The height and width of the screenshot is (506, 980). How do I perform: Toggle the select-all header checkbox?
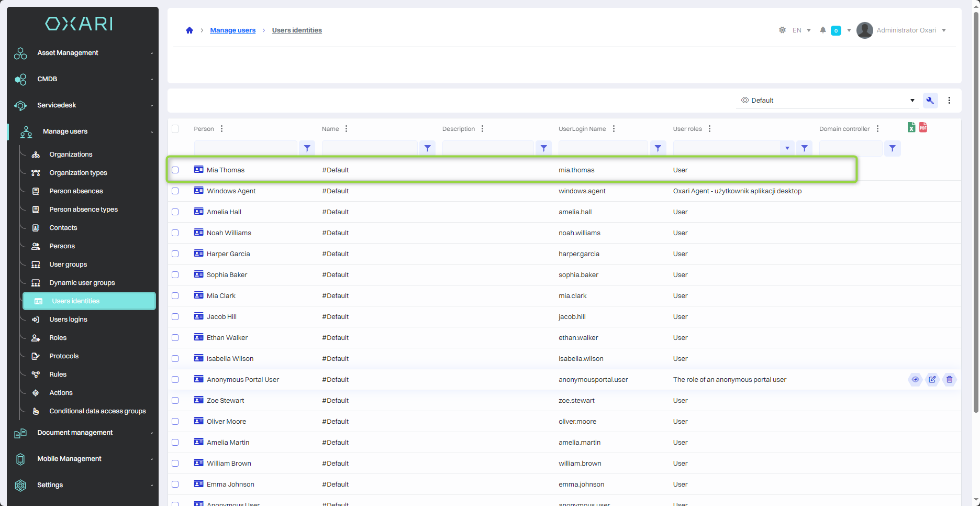pos(175,129)
